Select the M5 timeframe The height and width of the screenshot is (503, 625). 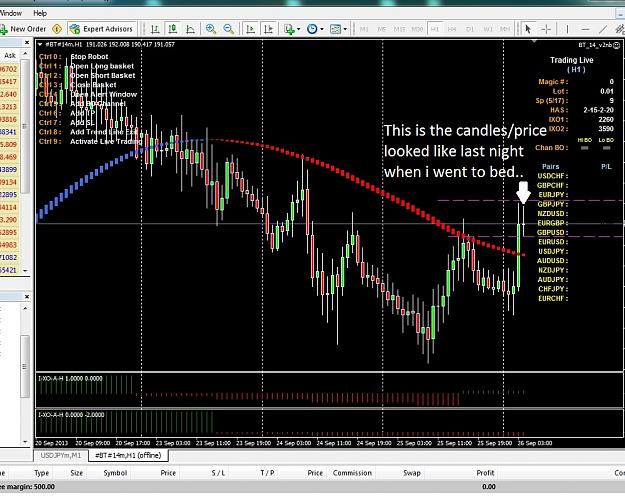(x=381, y=29)
